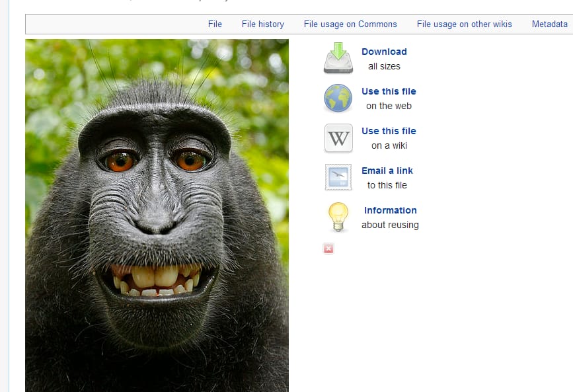Jump to File history section
The image size is (573, 392).
pyautogui.click(x=263, y=24)
